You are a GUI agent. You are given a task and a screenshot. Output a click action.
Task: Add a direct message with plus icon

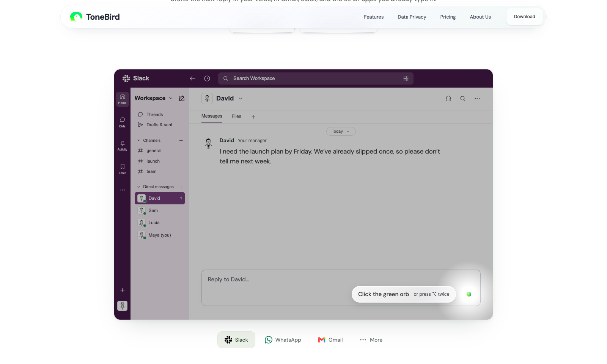click(x=181, y=187)
